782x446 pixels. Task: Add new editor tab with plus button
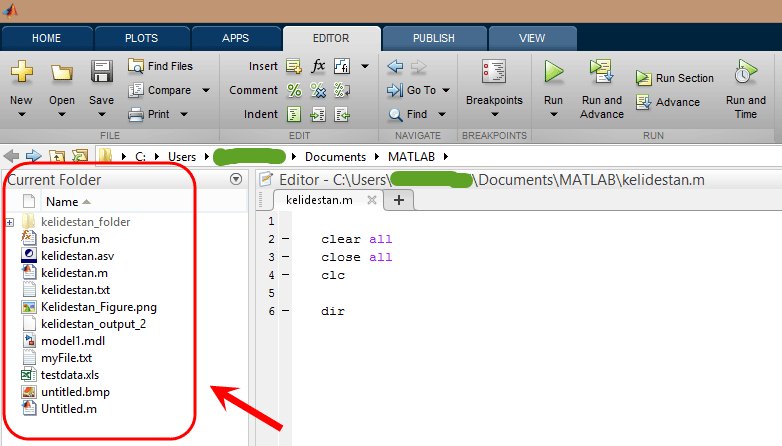click(399, 200)
